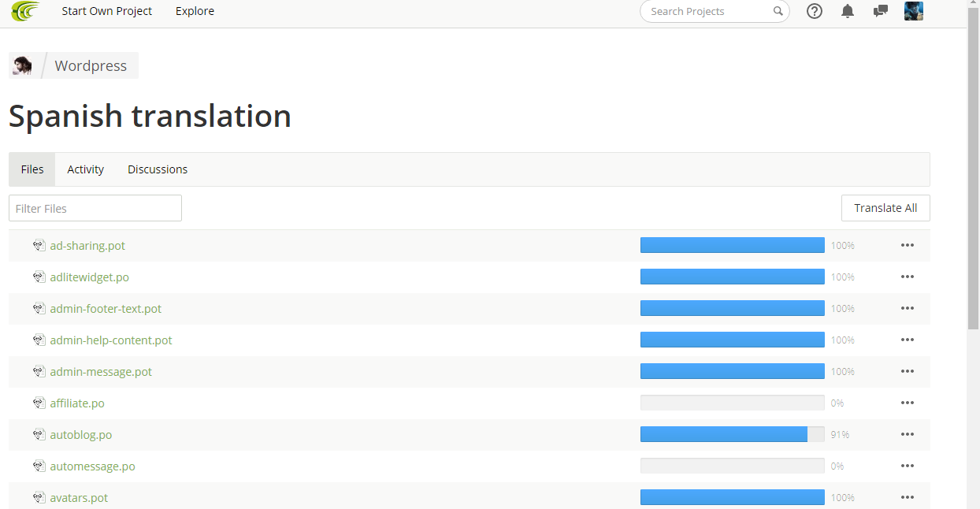The width and height of the screenshot is (980, 509).
Task: Open the messages chat icon
Action: [x=881, y=11]
